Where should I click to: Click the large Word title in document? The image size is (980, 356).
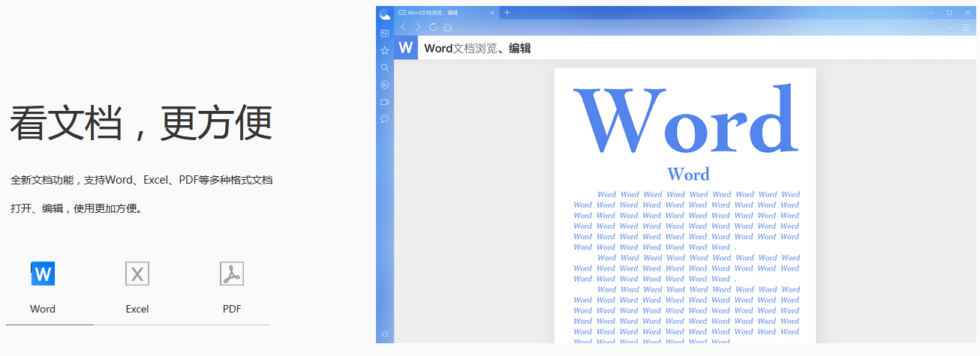(x=685, y=120)
